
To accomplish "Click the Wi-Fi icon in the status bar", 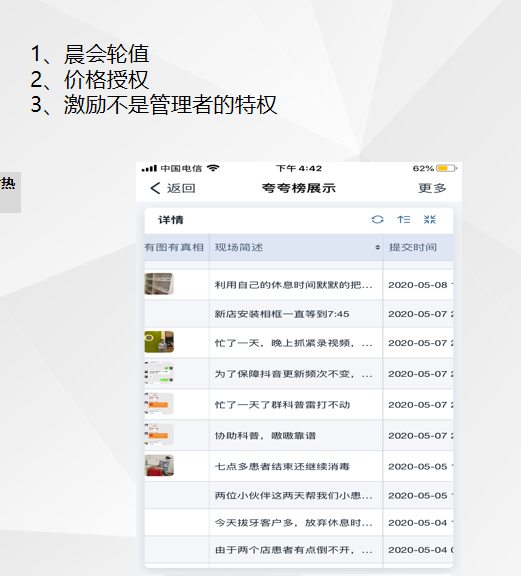I will (x=213, y=168).
